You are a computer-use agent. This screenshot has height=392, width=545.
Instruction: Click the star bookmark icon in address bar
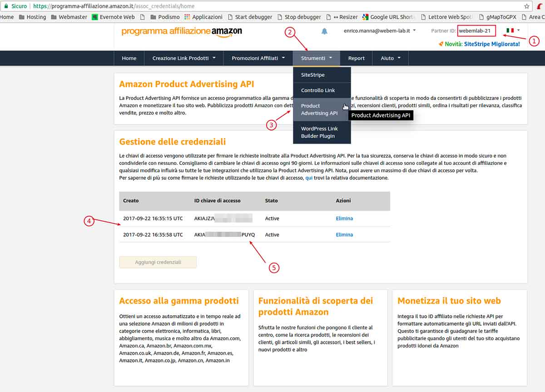[x=527, y=6]
